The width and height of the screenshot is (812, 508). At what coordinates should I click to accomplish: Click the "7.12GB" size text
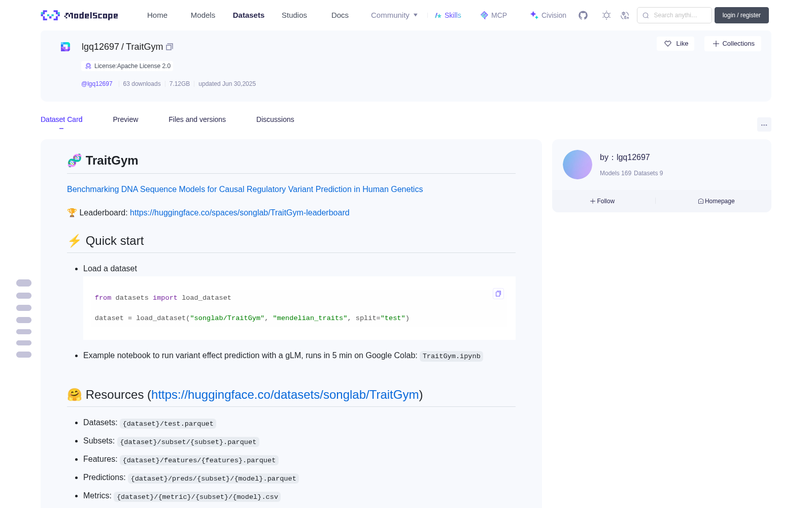[x=180, y=84]
